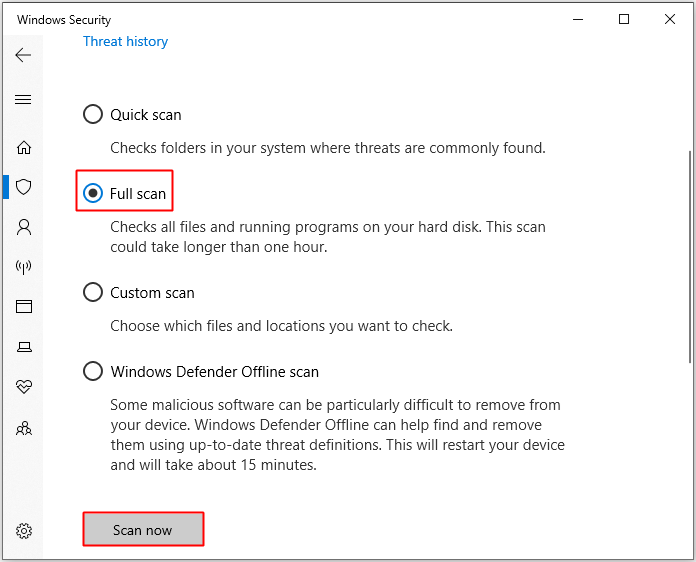Open the Threat history link
This screenshot has height=562, width=696.
pyautogui.click(x=125, y=41)
